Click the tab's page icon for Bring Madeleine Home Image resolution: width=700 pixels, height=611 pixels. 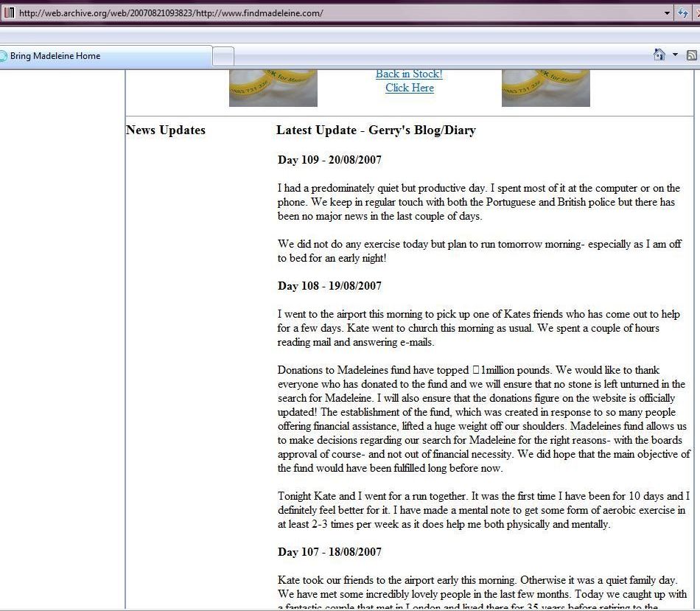pos(4,56)
